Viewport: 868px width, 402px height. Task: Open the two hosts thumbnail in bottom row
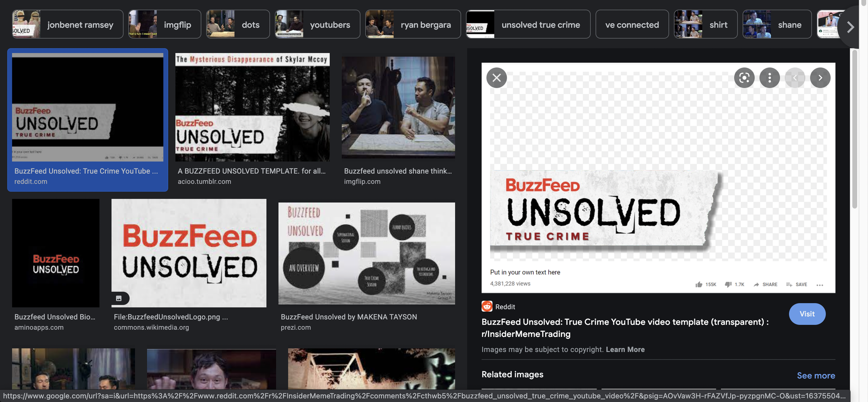pos(73,369)
